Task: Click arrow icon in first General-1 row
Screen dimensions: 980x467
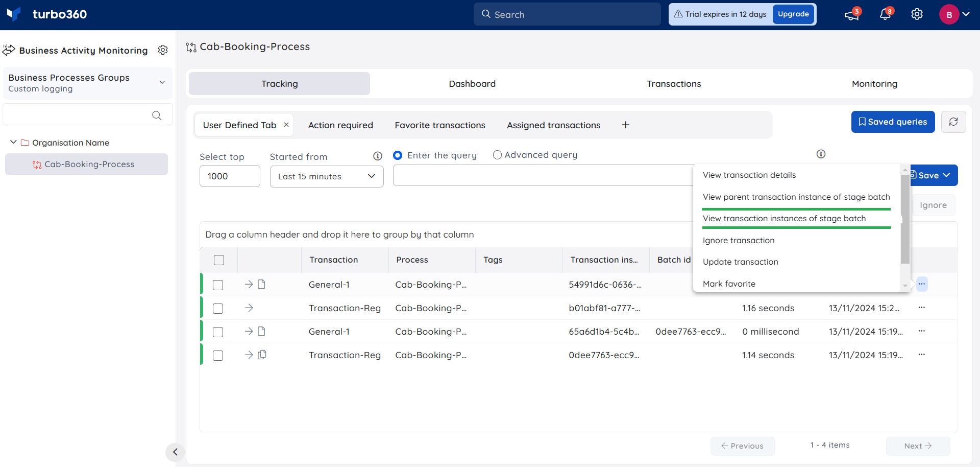Action: tap(249, 284)
